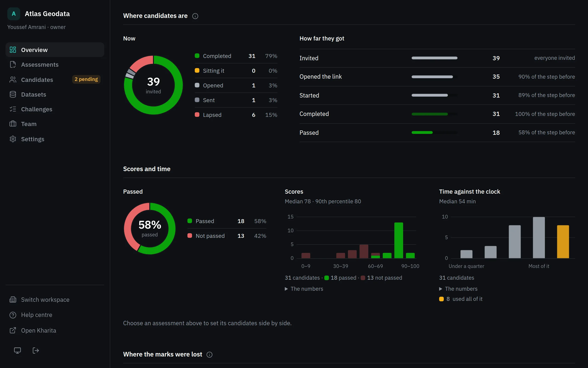Navigate to the Team page
The height and width of the screenshot is (368, 588).
(55, 124)
